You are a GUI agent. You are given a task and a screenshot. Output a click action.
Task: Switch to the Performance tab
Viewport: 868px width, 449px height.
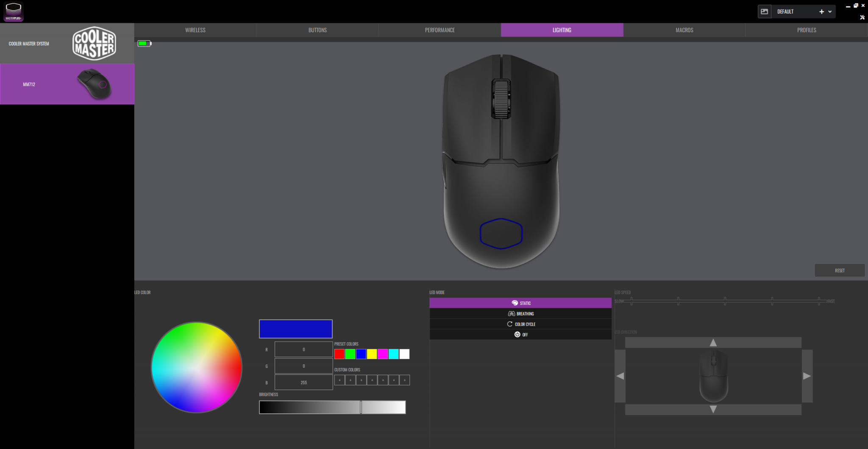click(x=440, y=30)
